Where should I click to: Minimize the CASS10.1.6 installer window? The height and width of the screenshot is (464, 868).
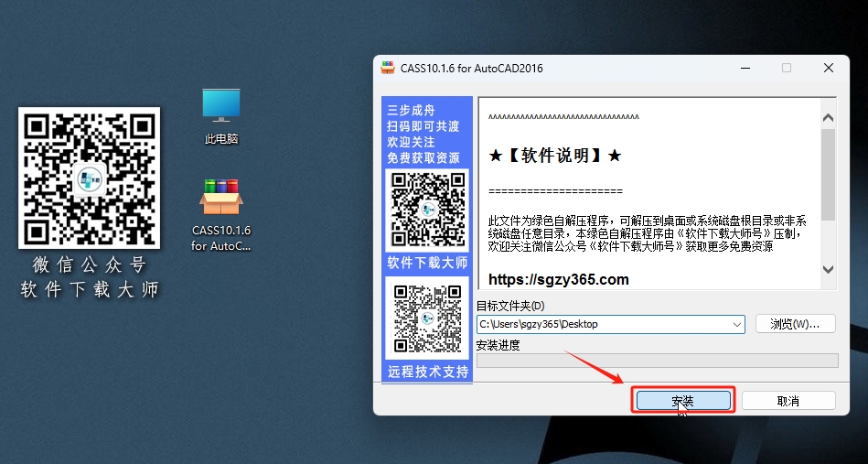point(745,68)
